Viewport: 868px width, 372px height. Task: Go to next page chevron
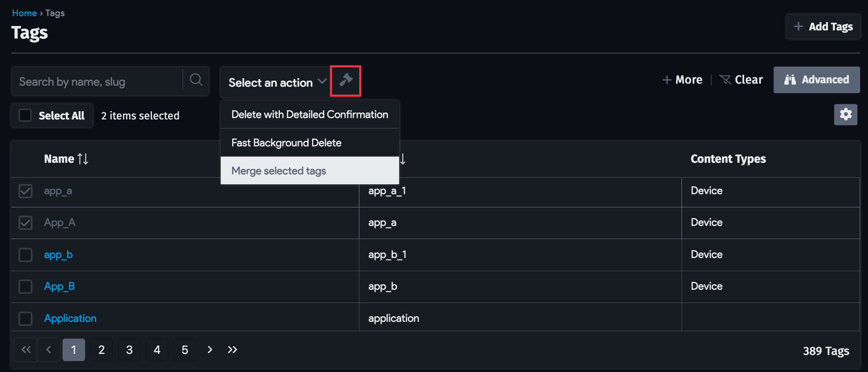tap(210, 350)
